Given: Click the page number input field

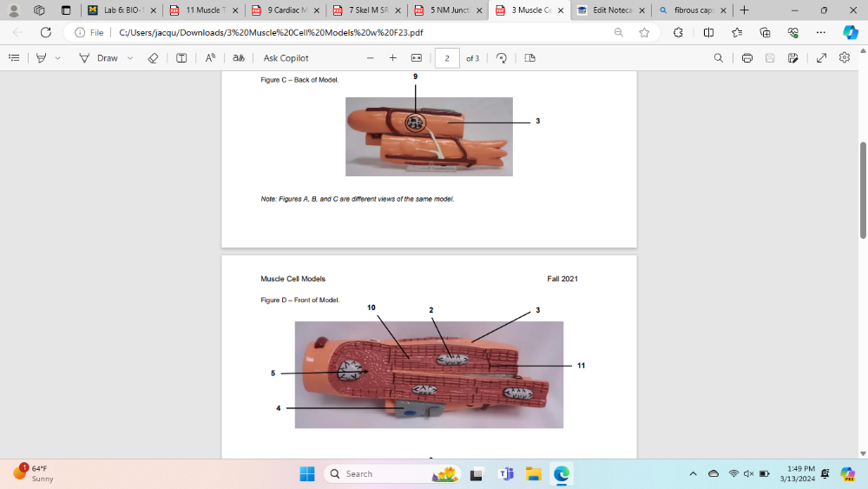Looking at the screenshot, I should point(447,58).
